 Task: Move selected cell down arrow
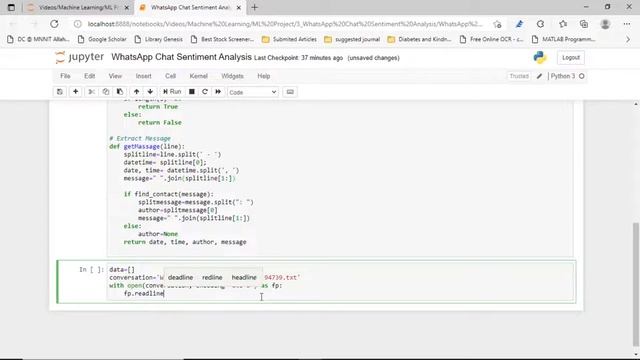pyautogui.click(x=150, y=92)
